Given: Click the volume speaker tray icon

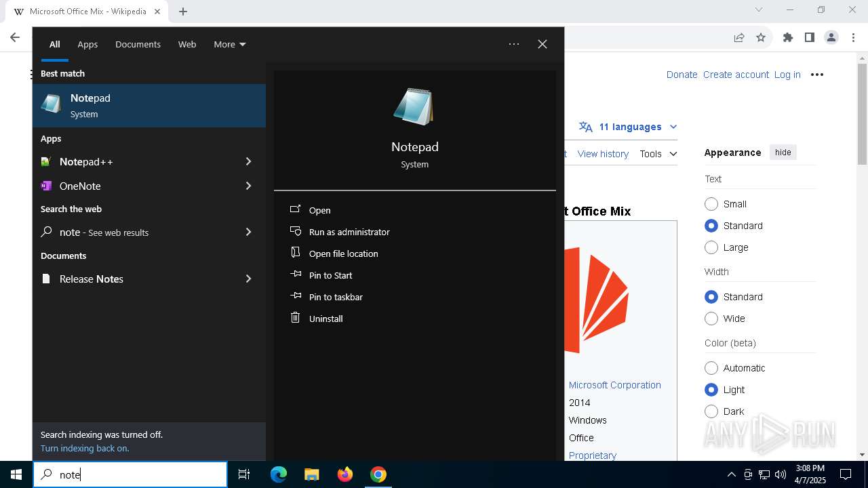Looking at the screenshot, I should pyautogui.click(x=781, y=474).
